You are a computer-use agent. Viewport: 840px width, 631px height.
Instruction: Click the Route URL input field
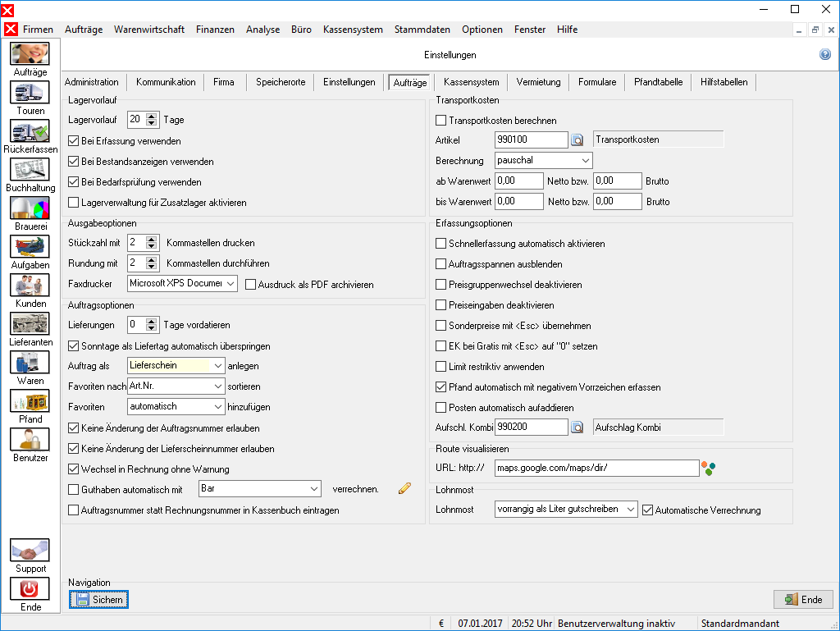point(597,469)
